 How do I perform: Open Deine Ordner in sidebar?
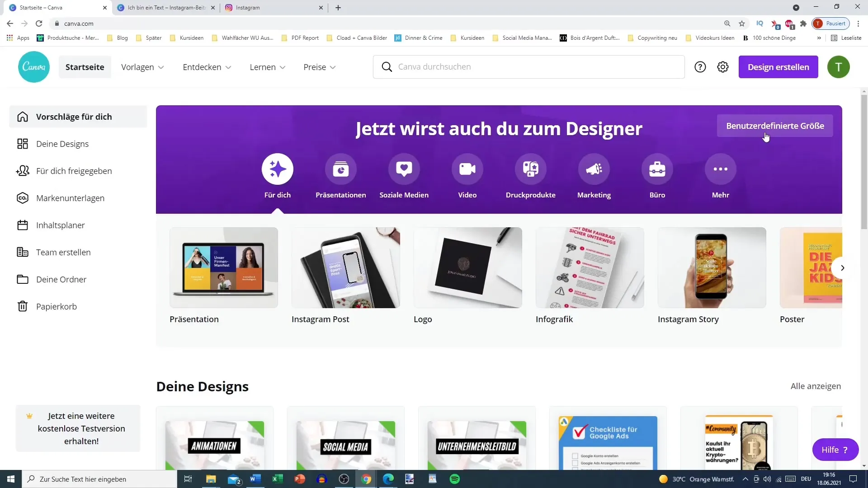(x=78, y=279)
